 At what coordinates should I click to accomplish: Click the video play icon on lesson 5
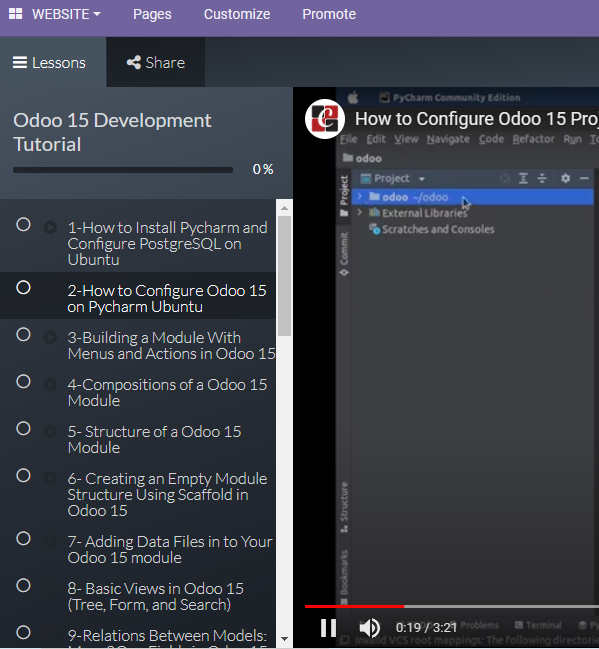[x=51, y=431]
